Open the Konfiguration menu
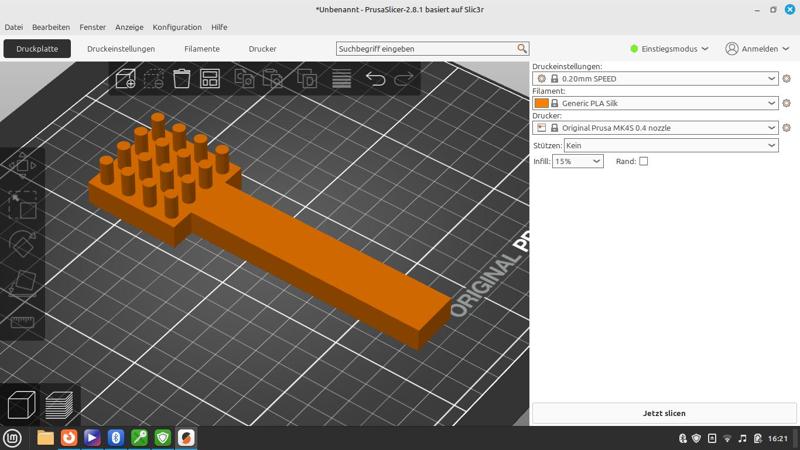The width and height of the screenshot is (800, 450). tap(177, 27)
